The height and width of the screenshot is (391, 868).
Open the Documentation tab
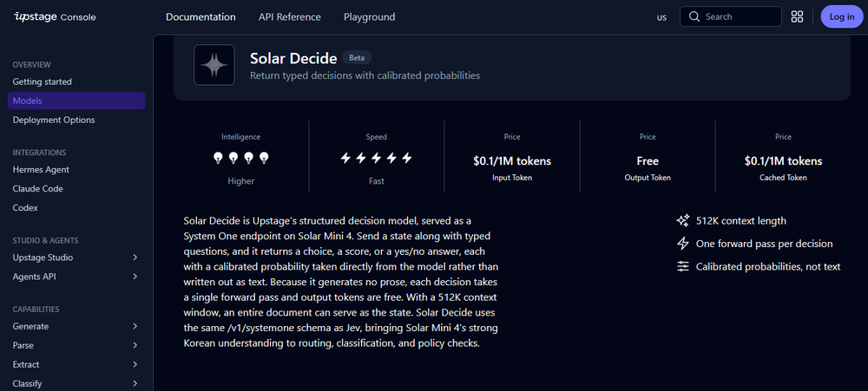[x=201, y=17]
